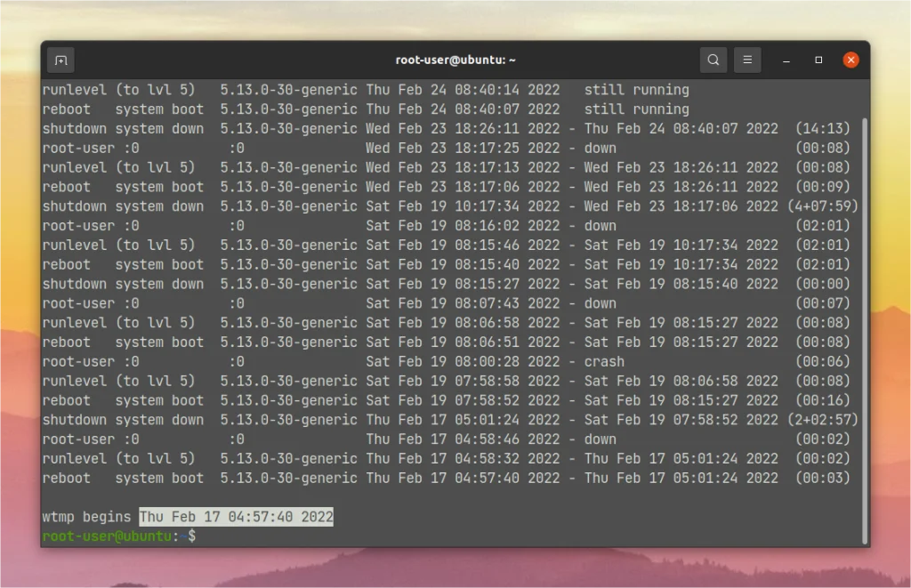Open a new terminal tab
The width and height of the screenshot is (911, 588).
(60, 60)
